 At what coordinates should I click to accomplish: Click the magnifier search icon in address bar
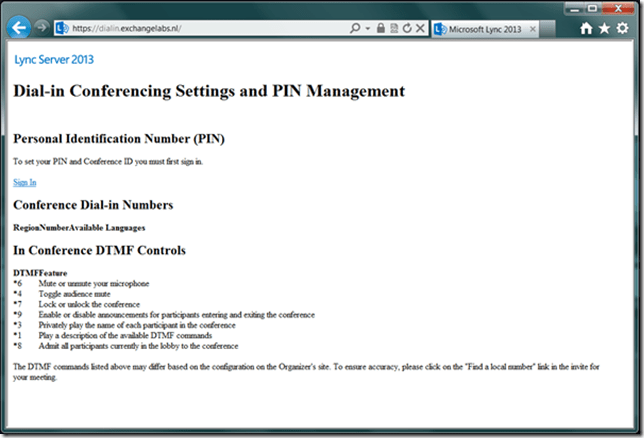(356, 28)
